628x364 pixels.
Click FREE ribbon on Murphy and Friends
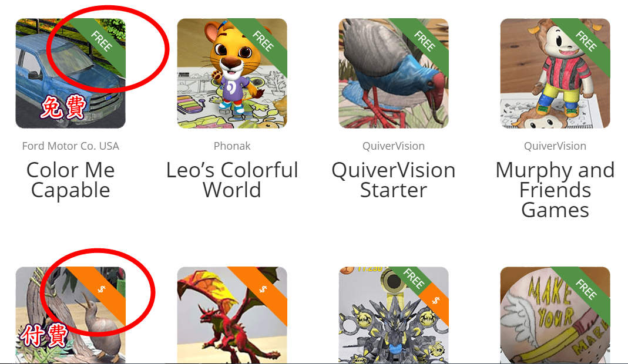586,42
